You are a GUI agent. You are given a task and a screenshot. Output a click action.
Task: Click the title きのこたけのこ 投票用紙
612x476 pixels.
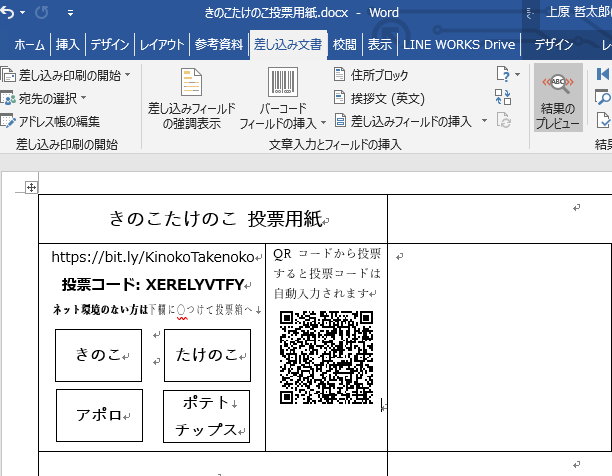point(215,218)
